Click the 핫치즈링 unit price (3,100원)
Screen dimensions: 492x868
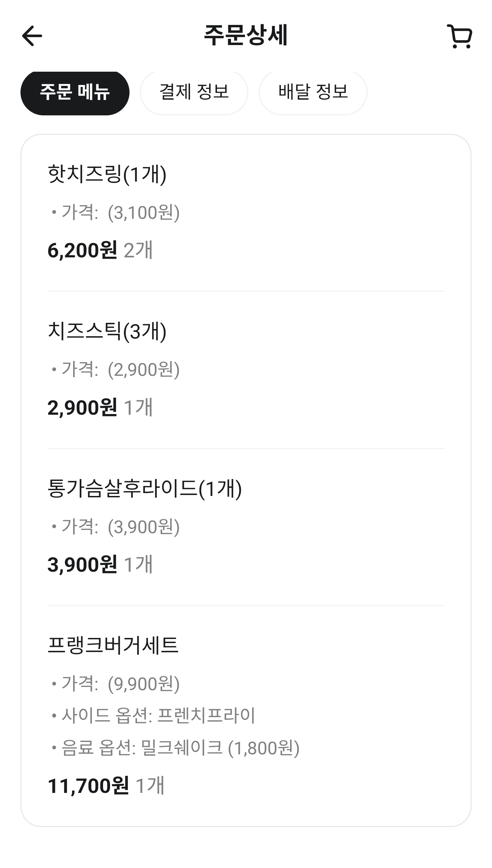(143, 212)
